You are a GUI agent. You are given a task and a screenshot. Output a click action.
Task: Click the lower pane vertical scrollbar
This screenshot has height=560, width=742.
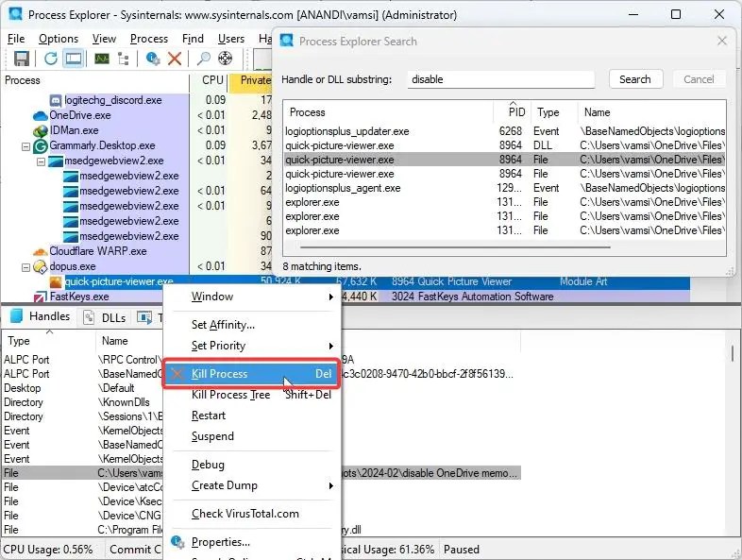732,353
